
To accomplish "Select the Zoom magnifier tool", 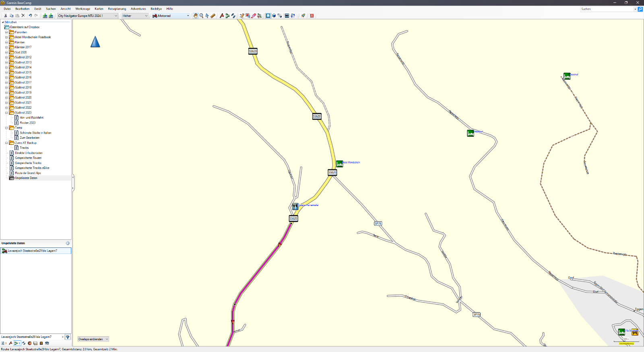I will (201, 16).
